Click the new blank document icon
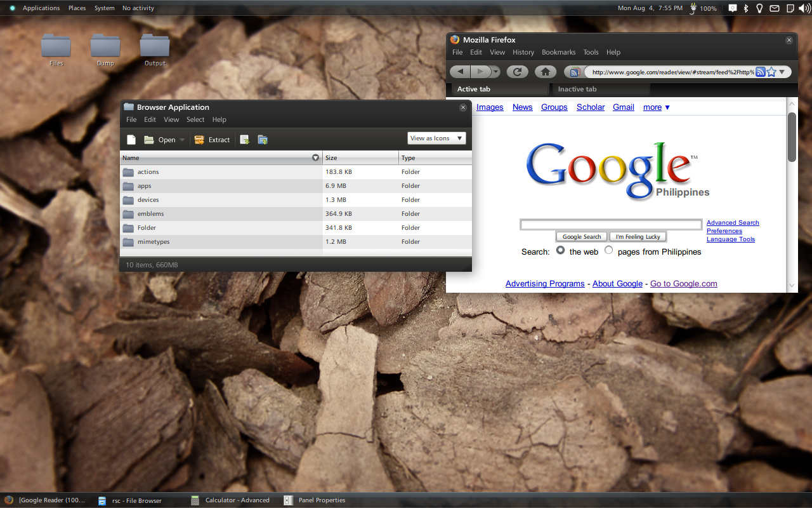The height and width of the screenshot is (508, 812). (131, 140)
